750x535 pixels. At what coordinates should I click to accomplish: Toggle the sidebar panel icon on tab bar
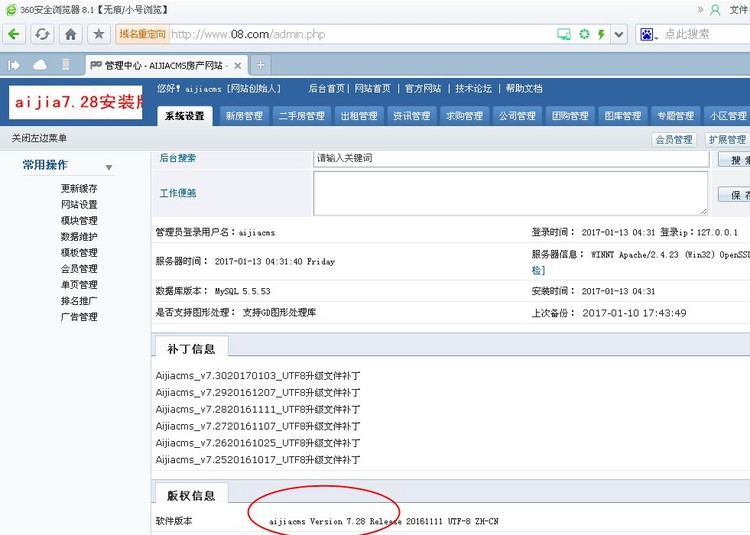[x=14, y=65]
